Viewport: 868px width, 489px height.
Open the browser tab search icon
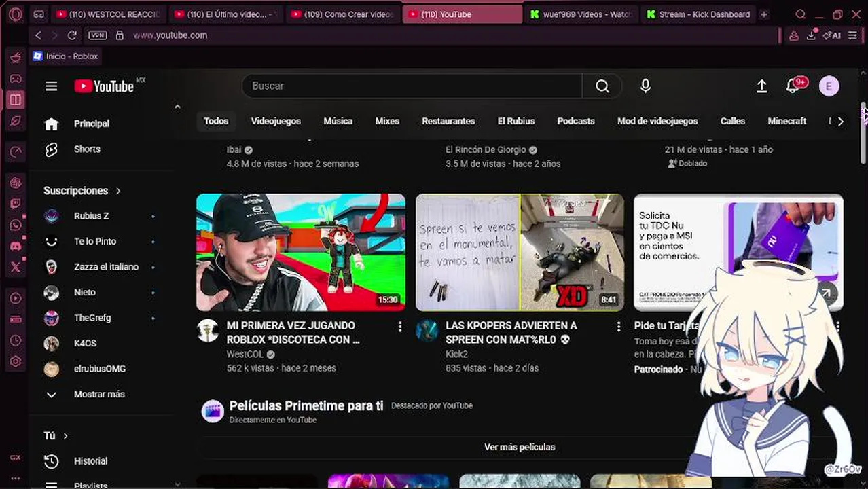click(x=801, y=14)
